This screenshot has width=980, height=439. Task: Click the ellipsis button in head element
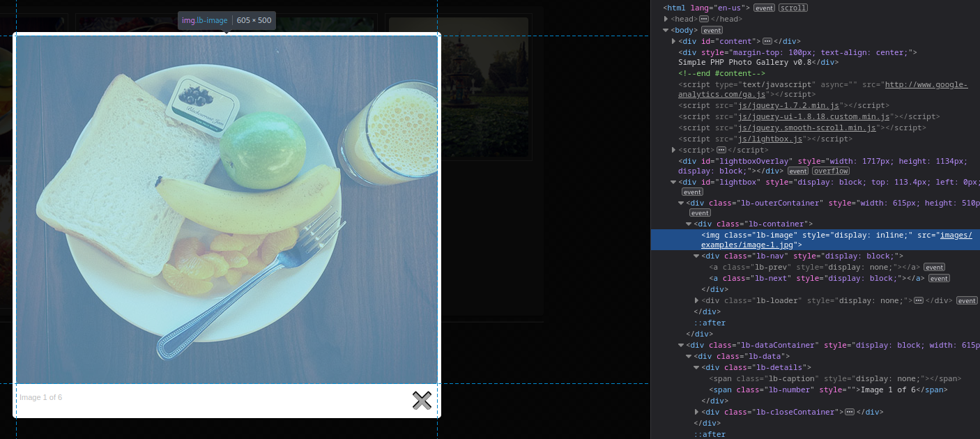(x=704, y=19)
